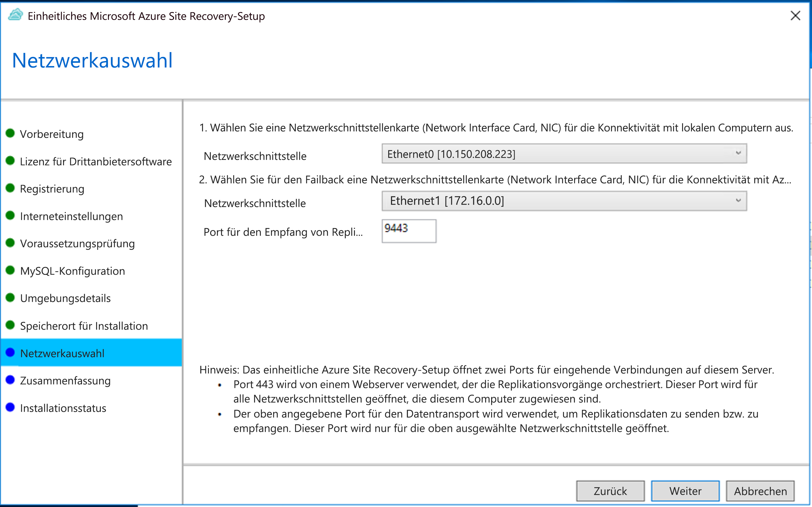Open the Voraussetzungsprüfung step
Viewport: 812px width, 507px height.
pos(77,244)
